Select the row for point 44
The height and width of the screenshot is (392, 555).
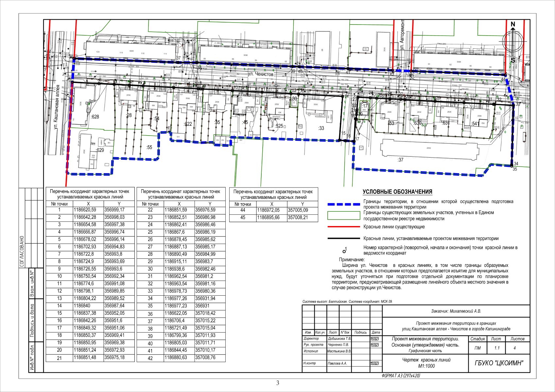[273, 210]
